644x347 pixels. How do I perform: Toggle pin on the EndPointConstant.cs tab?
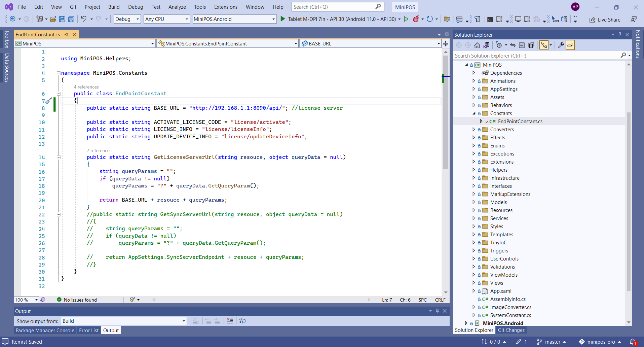click(x=67, y=35)
